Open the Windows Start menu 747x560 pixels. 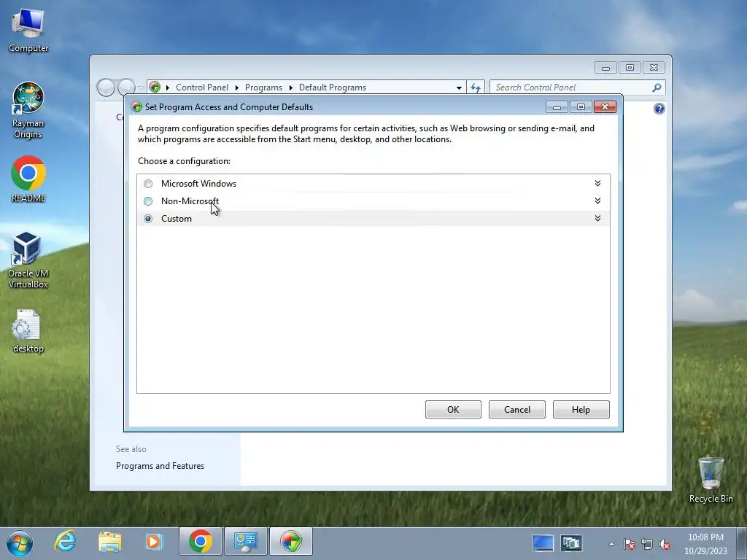20,542
